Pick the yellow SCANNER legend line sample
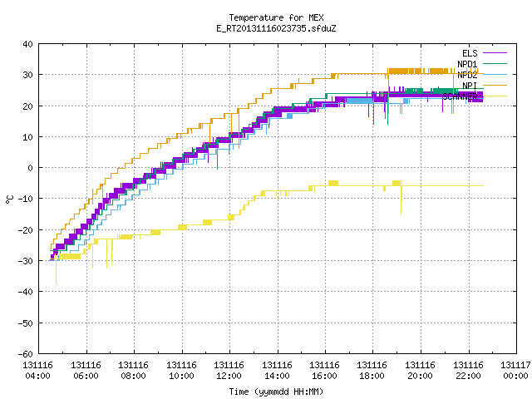Viewport: 532px width, 399px height. coord(495,96)
